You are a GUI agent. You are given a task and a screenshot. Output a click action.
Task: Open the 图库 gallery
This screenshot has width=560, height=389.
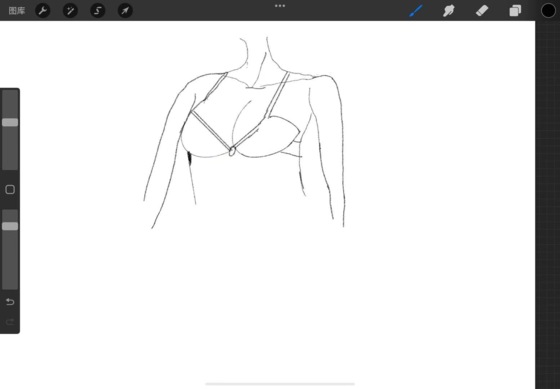[17, 11]
